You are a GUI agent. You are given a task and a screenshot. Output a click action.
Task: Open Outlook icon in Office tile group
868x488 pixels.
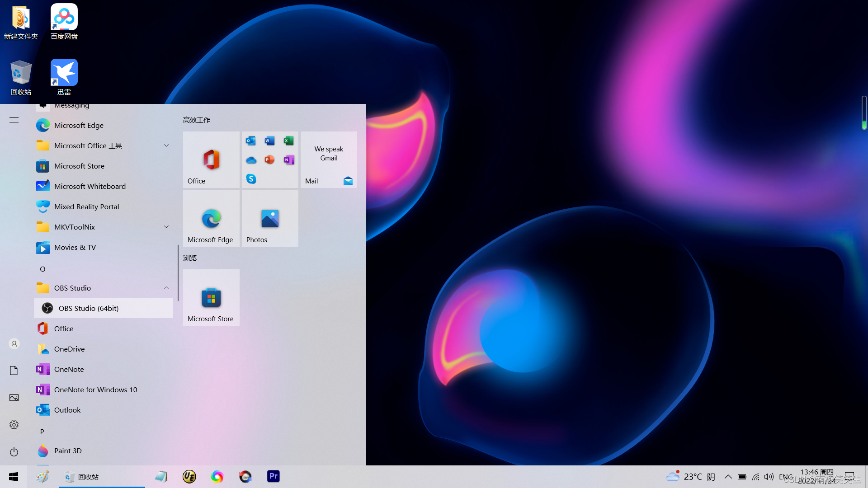(251, 141)
